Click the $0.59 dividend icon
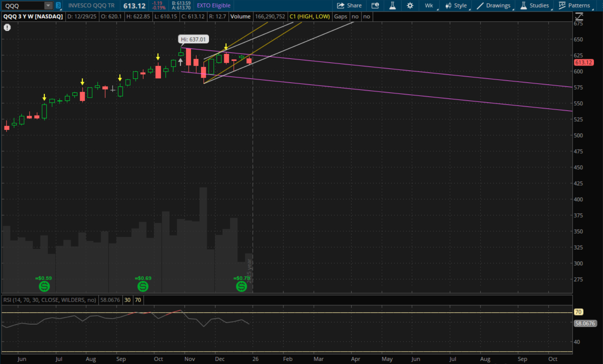 click(44, 286)
